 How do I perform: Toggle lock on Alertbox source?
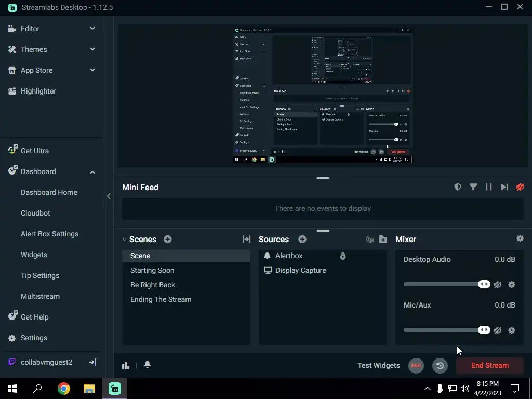coord(343,256)
